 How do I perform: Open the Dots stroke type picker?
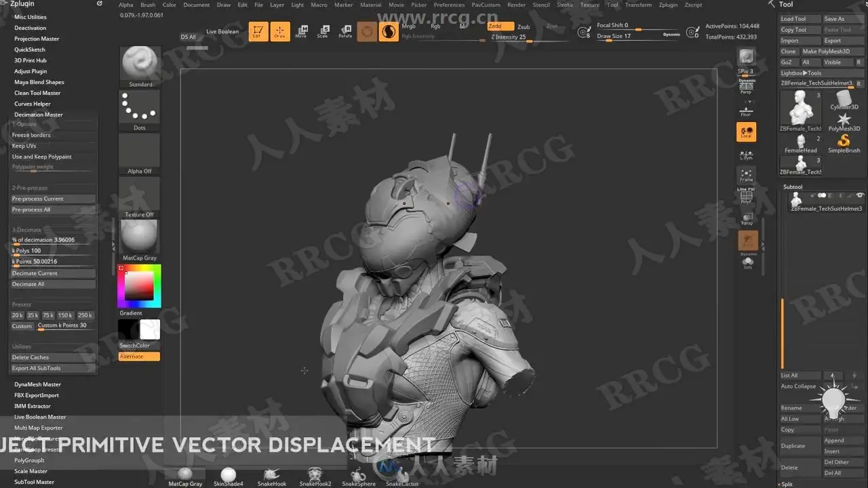pyautogui.click(x=140, y=110)
